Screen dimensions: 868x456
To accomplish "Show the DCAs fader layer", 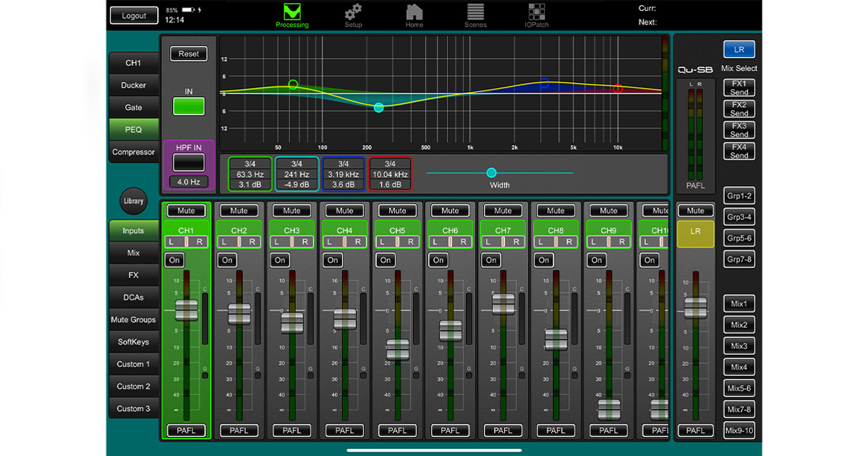I will point(133,297).
